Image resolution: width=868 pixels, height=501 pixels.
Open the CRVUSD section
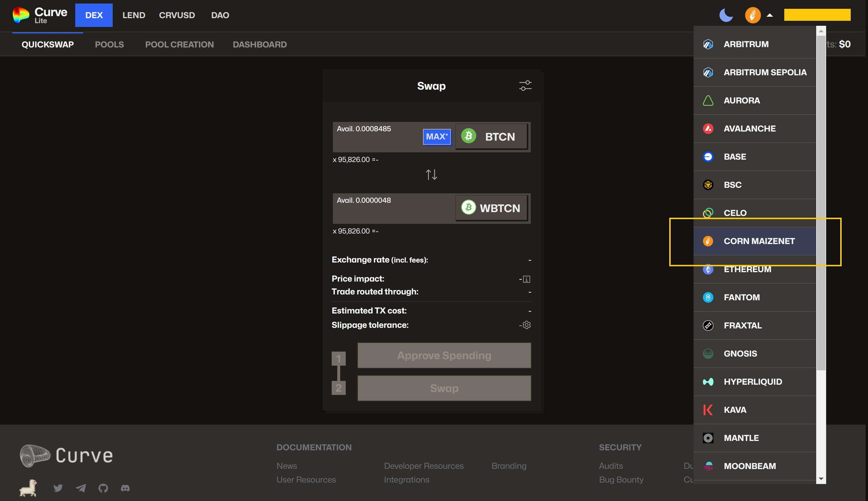click(177, 15)
